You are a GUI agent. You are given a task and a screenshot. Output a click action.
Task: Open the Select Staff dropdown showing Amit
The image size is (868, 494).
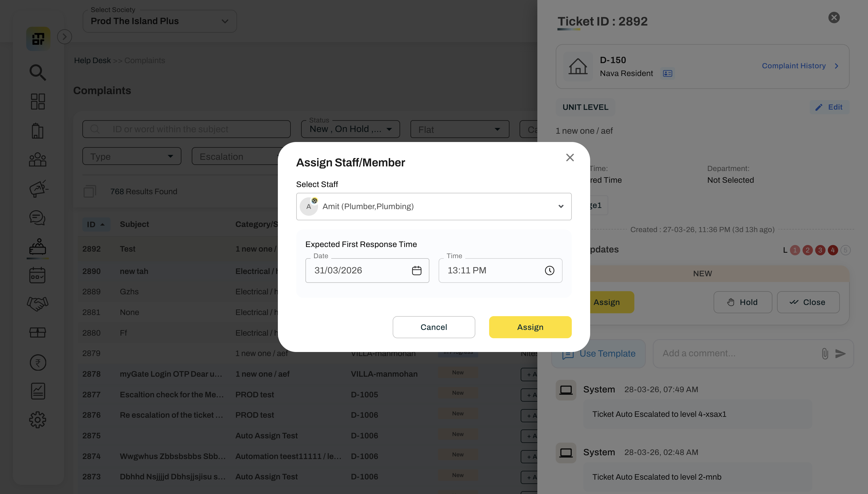tap(434, 207)
